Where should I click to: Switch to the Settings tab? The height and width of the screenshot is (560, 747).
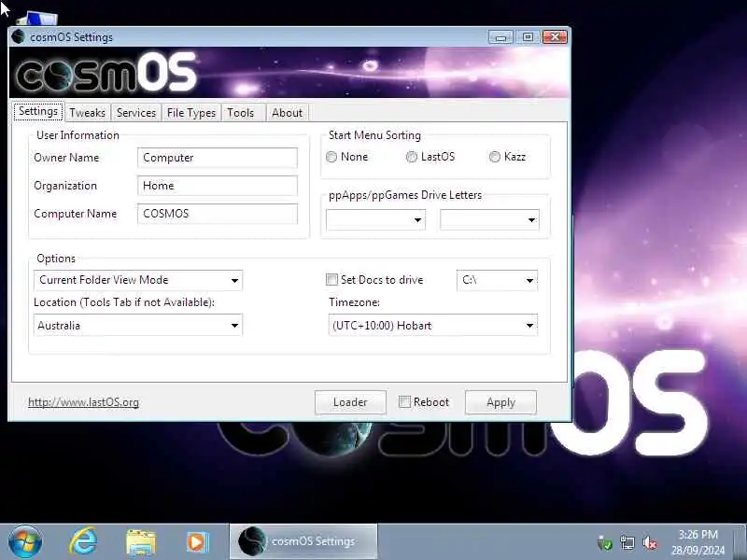[38, 111]
